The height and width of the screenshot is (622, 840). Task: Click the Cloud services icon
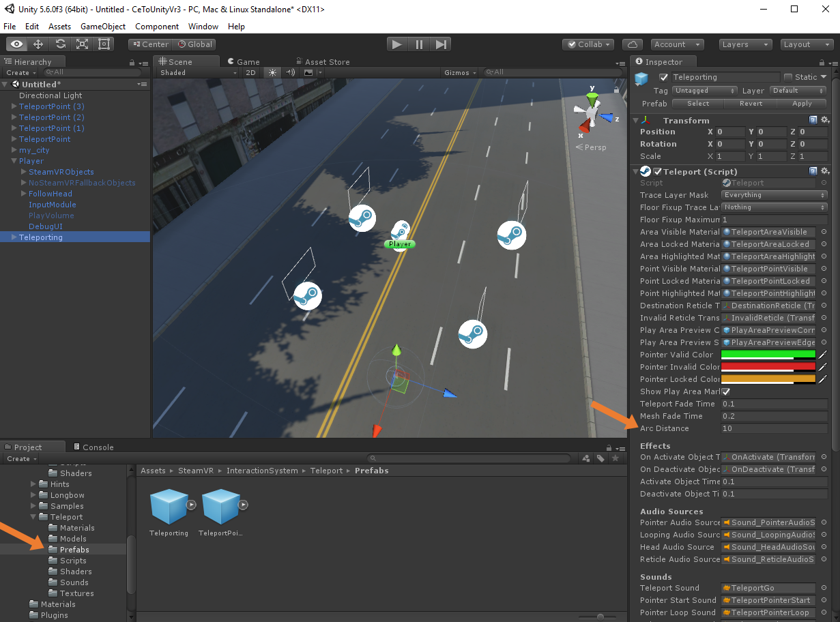coord(632,44)
